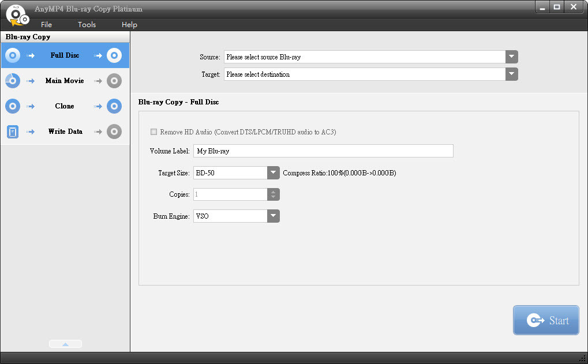Collapse the sidebar using bottom arrow
This screenshot has height=364, width=588.
pos(65,344)
